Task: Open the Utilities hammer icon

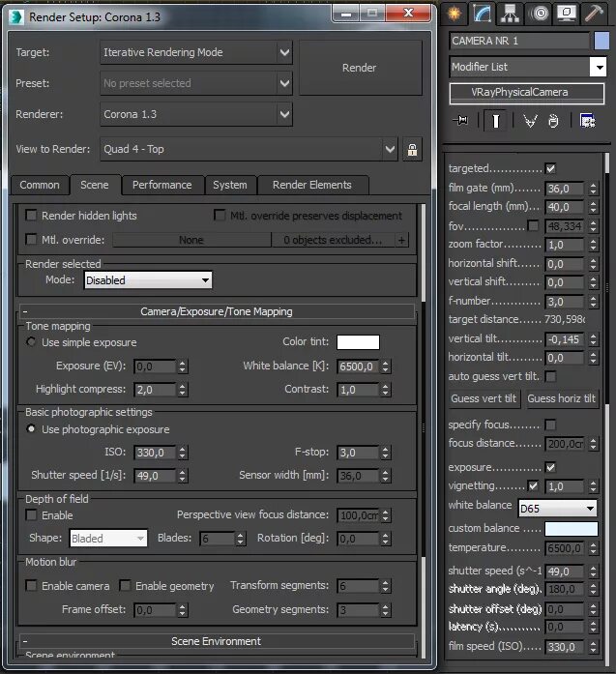Action: (x=594, y=14)
